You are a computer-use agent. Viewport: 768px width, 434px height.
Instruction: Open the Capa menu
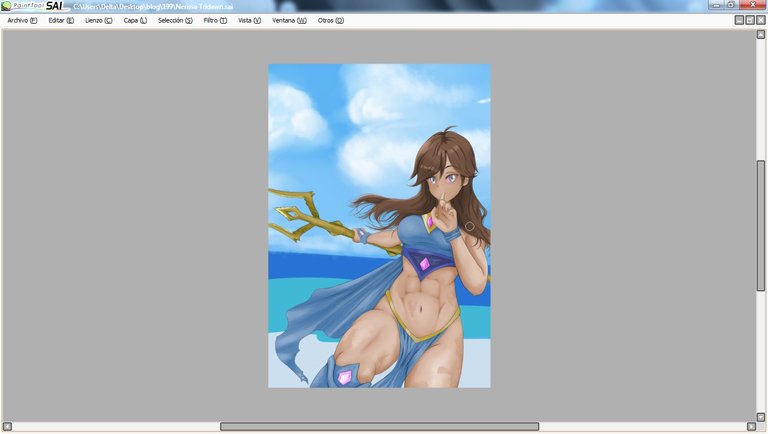click(135, 21)
